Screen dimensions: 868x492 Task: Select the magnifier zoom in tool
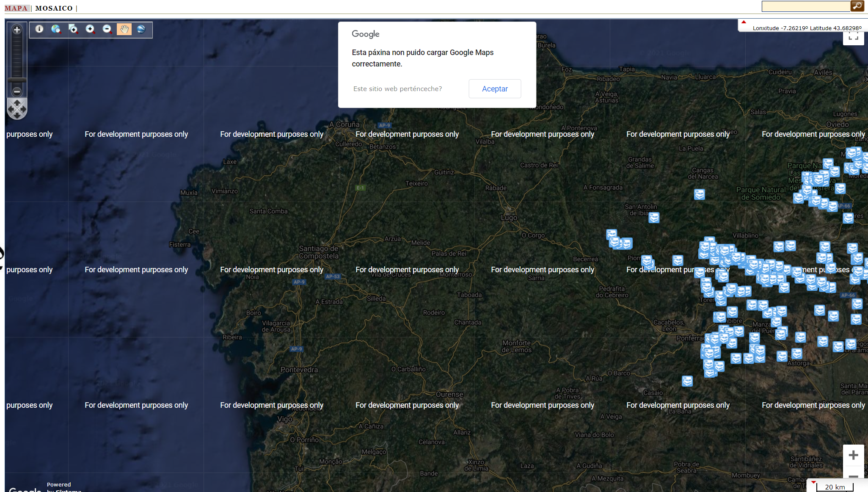[x=90, y=29]
